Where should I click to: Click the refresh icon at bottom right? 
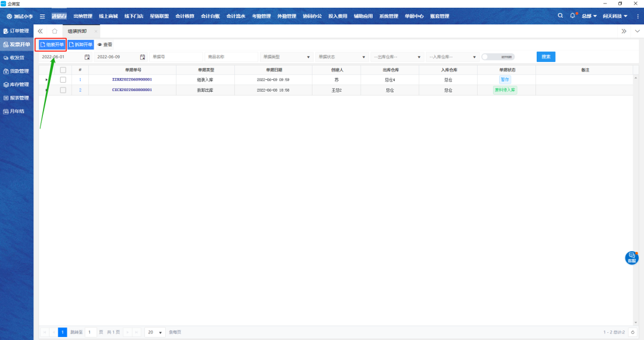click(633, 332)
